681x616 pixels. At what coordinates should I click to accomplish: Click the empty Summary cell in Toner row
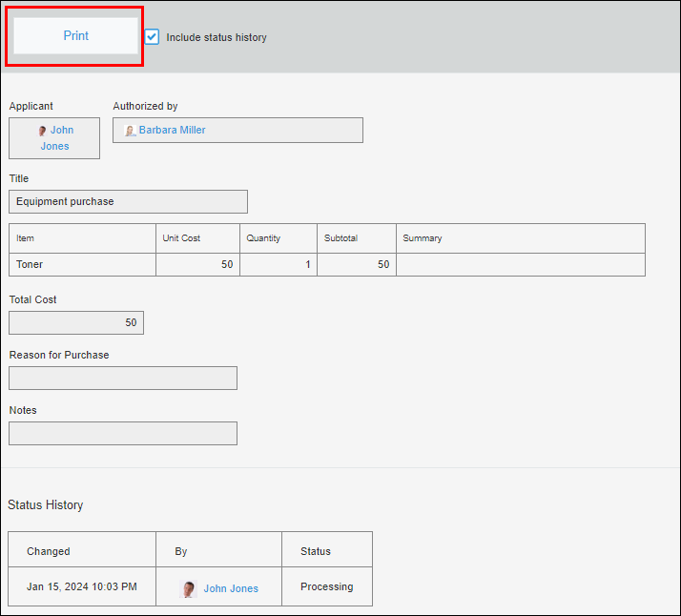click(520, 264)
